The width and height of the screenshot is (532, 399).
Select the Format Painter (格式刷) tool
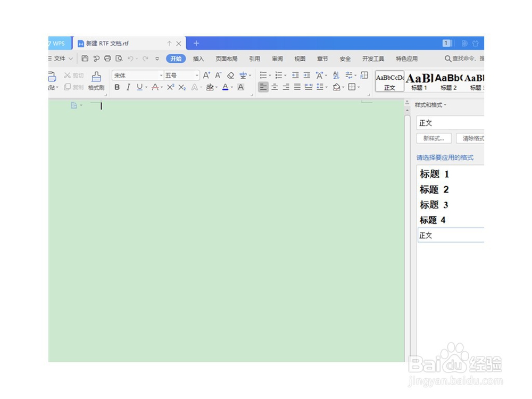(x=96, y=81)
